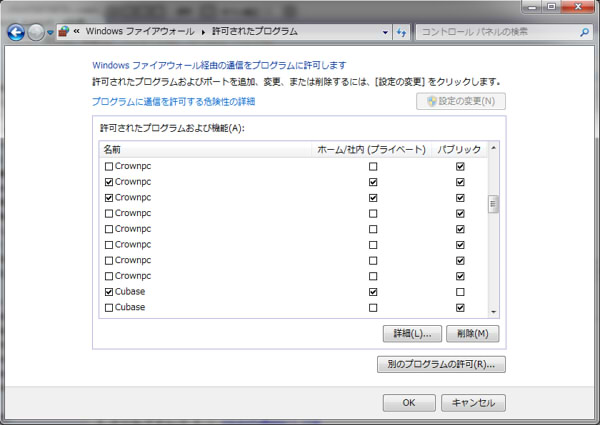Screen dimensions: 600x425
Task: Uncheck the name checkbox of checked Cubase
Action: [109, 292]
